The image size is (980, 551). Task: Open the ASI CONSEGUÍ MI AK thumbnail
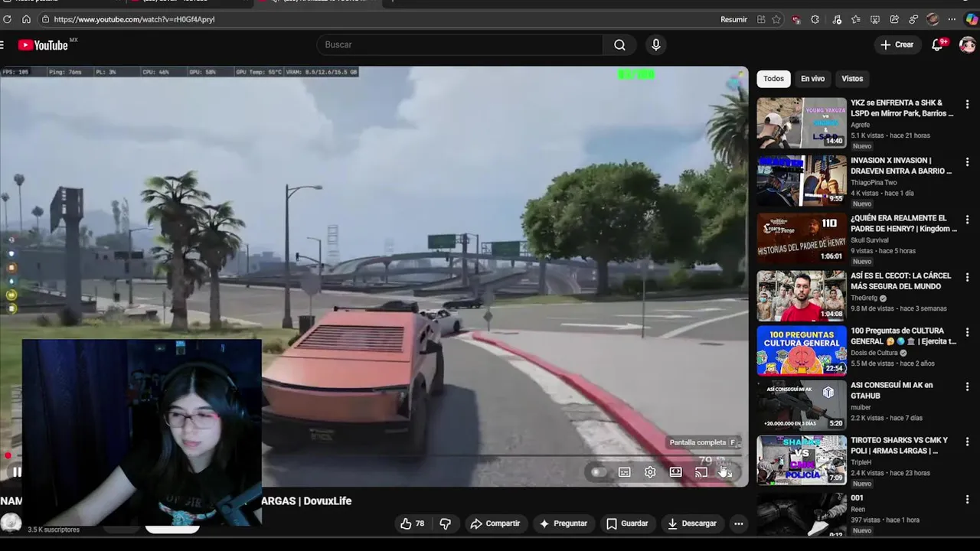(802, 404)
